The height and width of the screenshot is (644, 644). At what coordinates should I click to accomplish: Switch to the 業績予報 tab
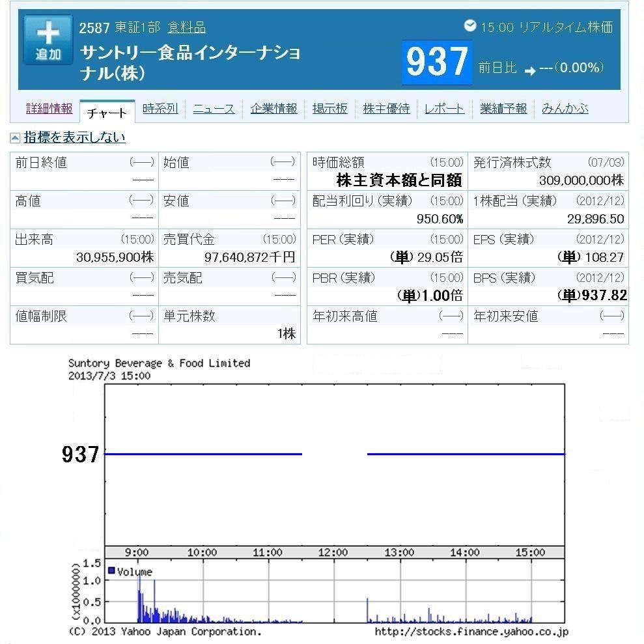point(503,109)
